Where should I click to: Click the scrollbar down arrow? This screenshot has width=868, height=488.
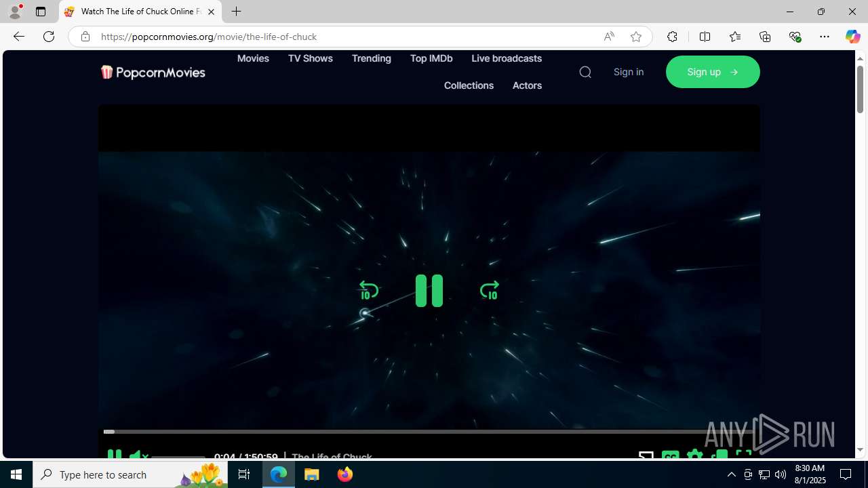860,450
